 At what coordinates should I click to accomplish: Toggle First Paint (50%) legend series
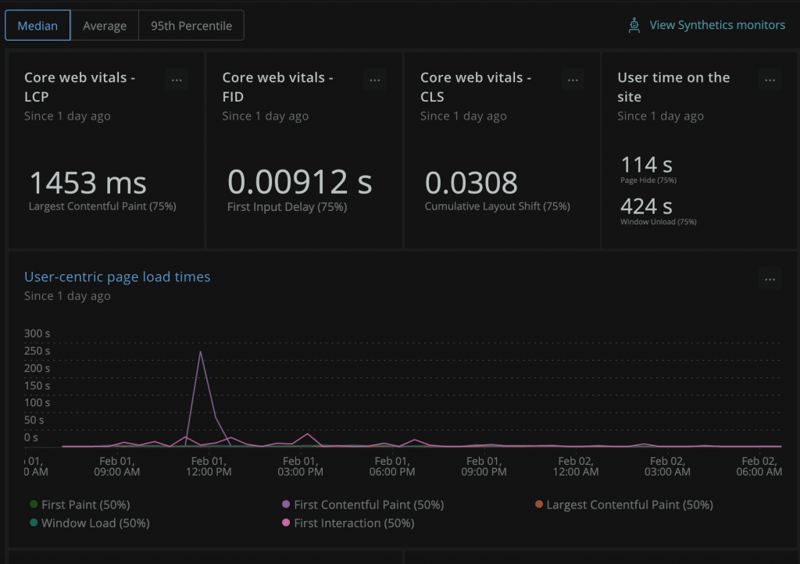point(85,505)
